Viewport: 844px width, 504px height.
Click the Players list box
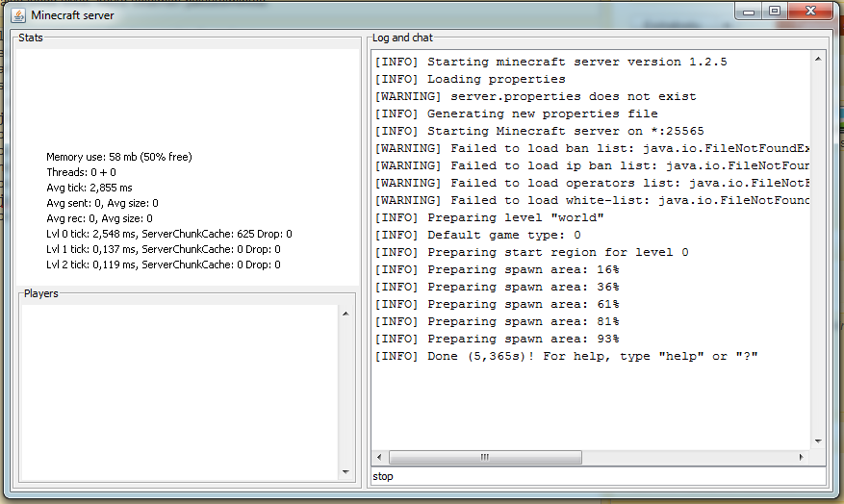click(x=180, y=393)
